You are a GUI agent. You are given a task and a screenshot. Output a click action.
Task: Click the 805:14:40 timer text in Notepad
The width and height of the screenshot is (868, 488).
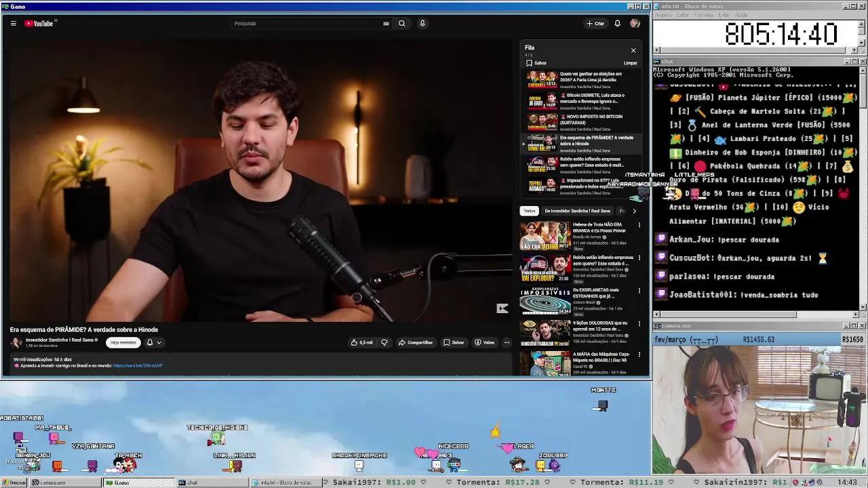point(781,34)
